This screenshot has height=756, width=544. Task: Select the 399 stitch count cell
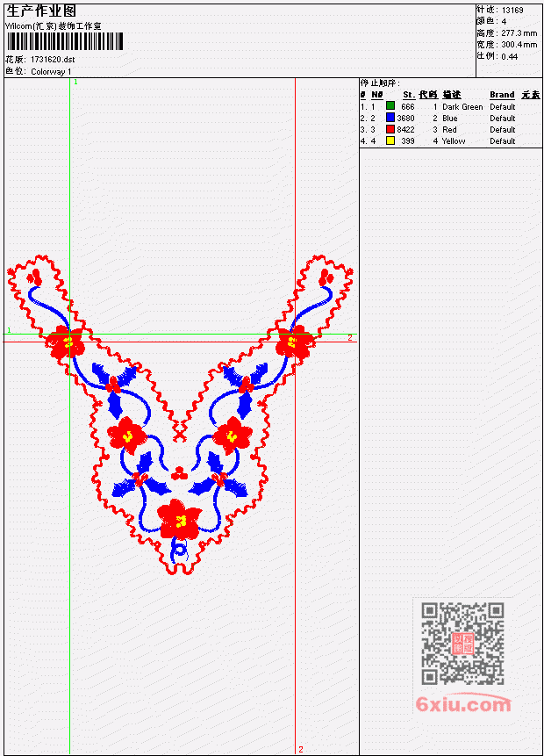point(408,141)
